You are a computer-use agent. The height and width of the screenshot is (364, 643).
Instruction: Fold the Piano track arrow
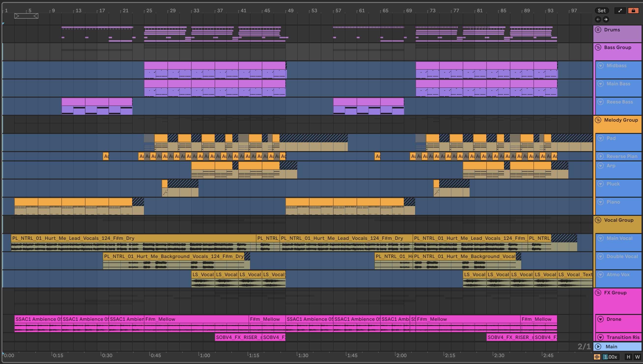click(601, 202)
